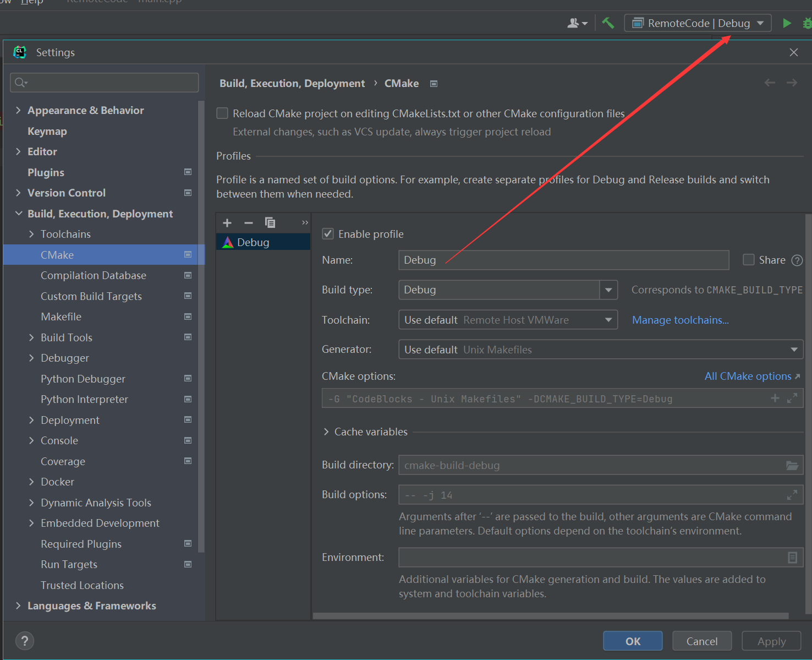
Task: Run the RemoteCode configuration with play icon
Action: point(787,23)
